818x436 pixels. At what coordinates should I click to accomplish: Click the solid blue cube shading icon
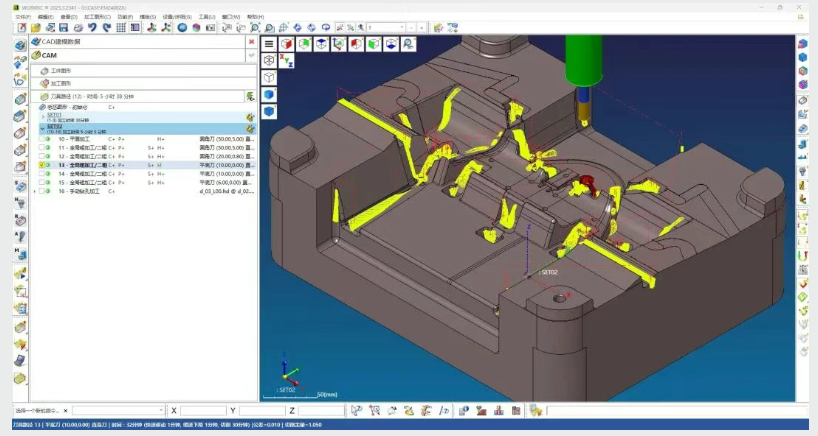tap(269, 94)
